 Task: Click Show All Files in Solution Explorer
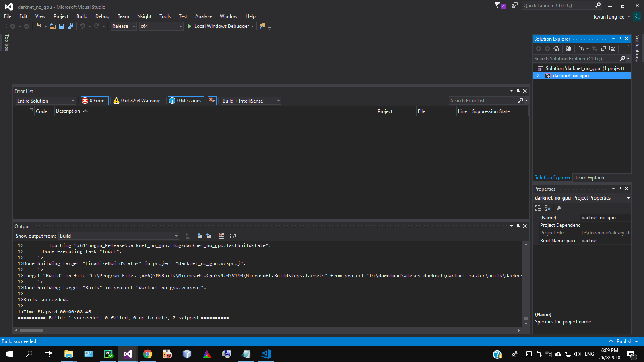[612, 49]
